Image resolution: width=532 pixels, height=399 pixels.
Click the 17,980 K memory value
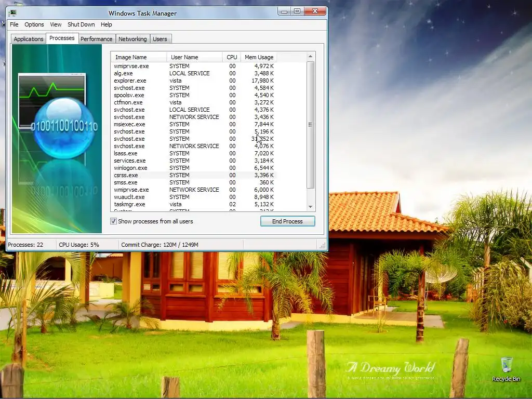262,81
